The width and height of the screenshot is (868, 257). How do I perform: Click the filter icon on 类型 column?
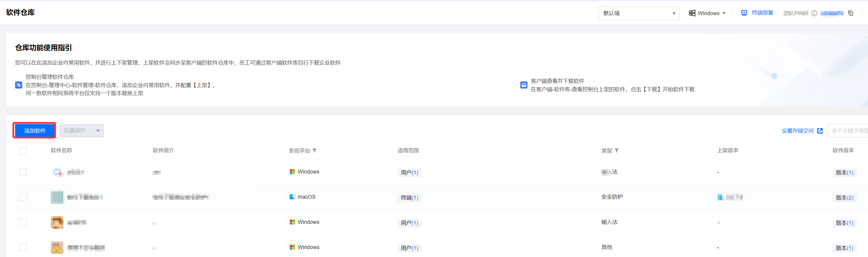[617, 150]
